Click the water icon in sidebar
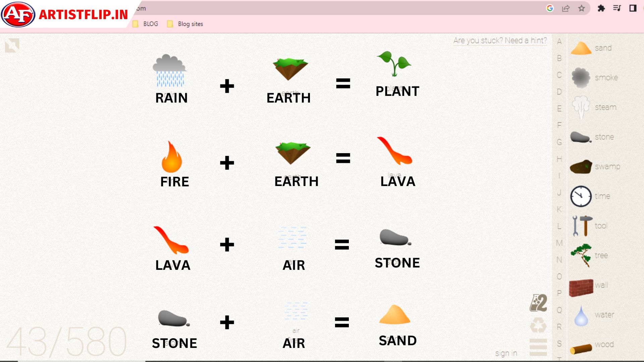 pos(581,314)
